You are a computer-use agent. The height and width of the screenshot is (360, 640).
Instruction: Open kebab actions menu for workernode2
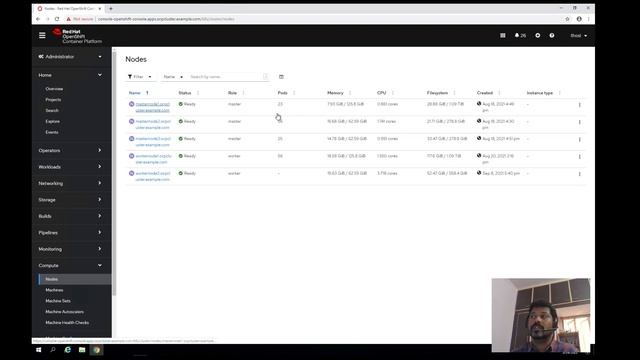pyautogui.click(x=580, y=174)
